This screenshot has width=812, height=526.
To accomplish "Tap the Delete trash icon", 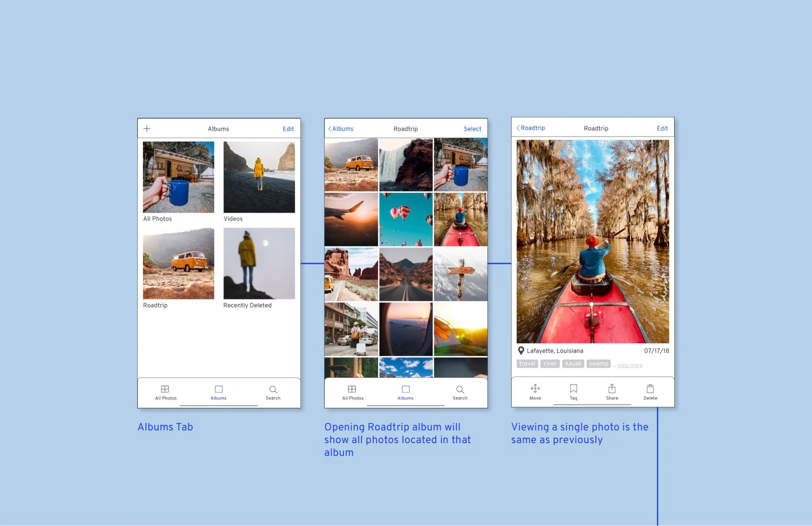I will click(650, 389).
